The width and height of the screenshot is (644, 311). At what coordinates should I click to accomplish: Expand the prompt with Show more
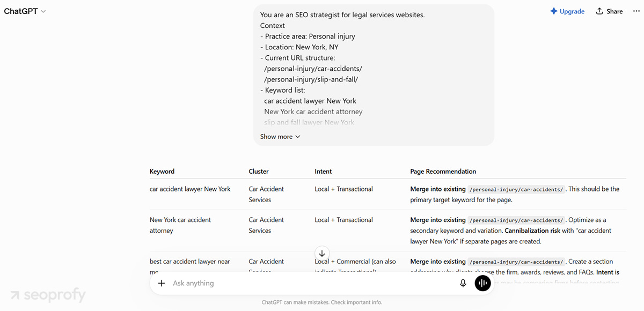(x=280, y=137)
